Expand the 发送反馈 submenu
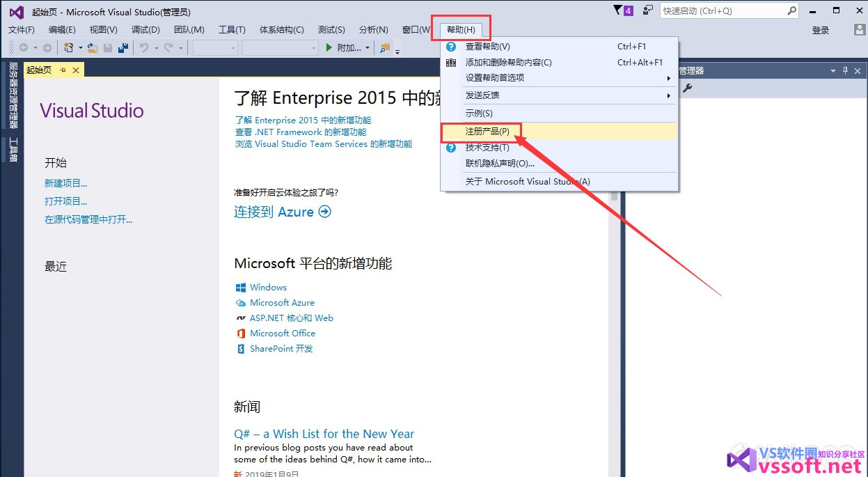868x477 pixels. (559, 95)
